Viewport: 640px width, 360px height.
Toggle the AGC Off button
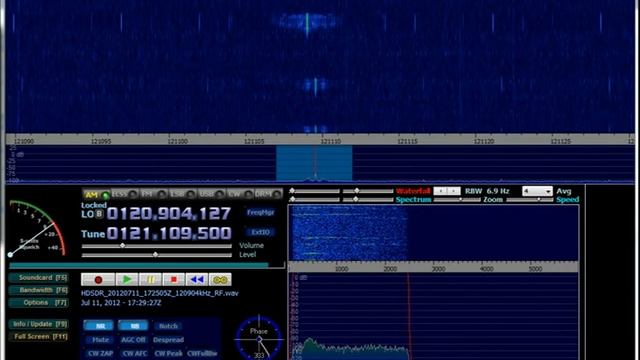pyautogui.click(x=133, y=340)
